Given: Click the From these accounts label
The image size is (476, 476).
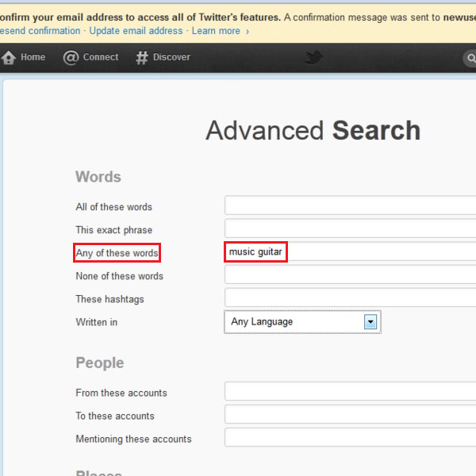Looking at the screenshot, I should (121, 393).
